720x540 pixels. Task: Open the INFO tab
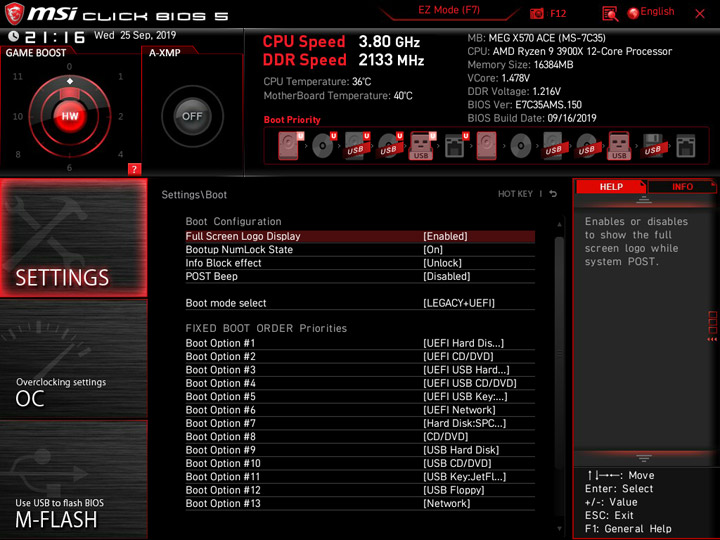pyautogui.click(x=682, y=186)
